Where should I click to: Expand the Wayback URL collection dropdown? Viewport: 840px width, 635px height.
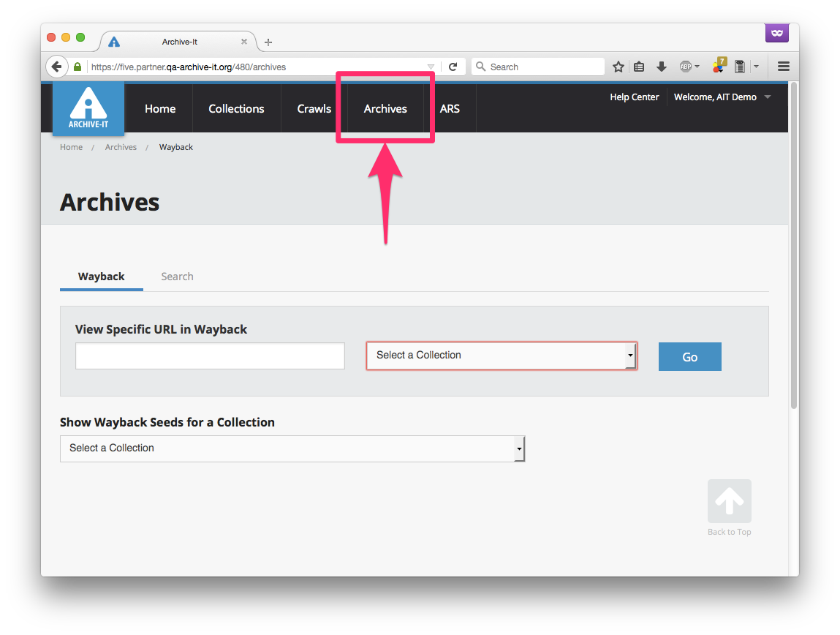(502, 356)
